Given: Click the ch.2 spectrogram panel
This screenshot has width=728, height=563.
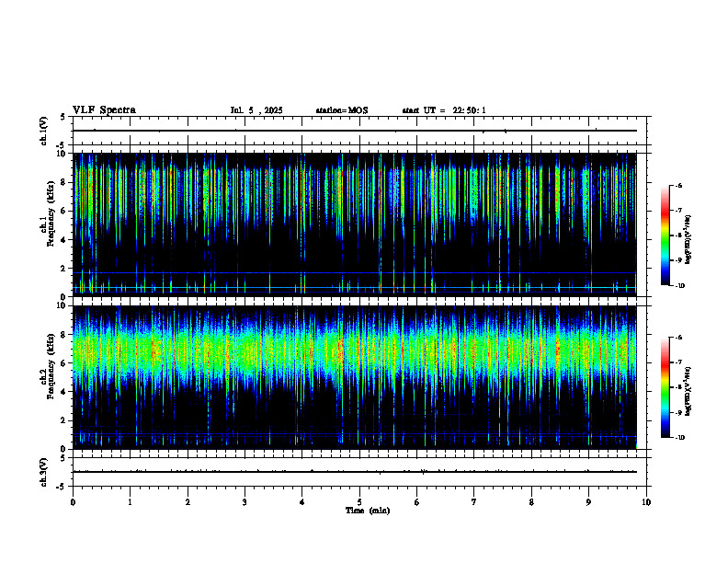Looking at the screenshot, I should coord(355,377).
